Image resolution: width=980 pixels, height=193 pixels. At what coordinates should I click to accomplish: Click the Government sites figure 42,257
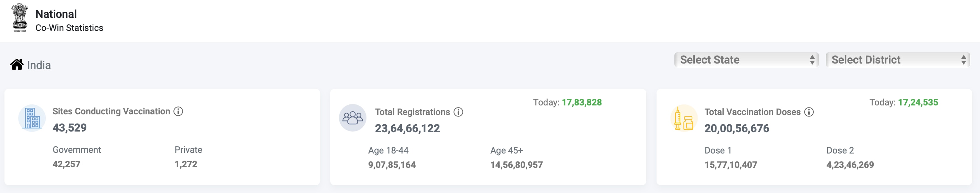pyautogui.click(x=66, y=164)
